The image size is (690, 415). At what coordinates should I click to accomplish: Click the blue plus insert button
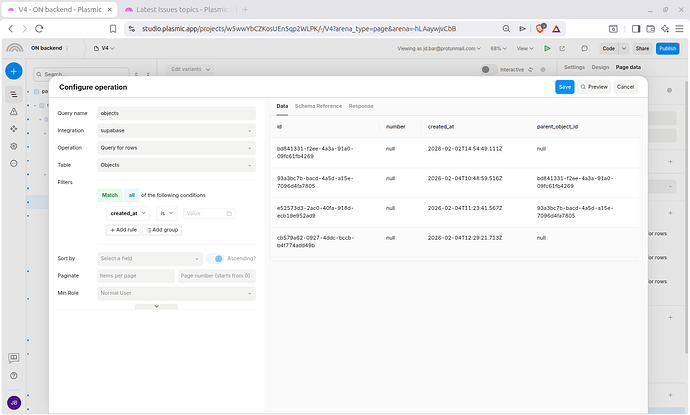14,71
